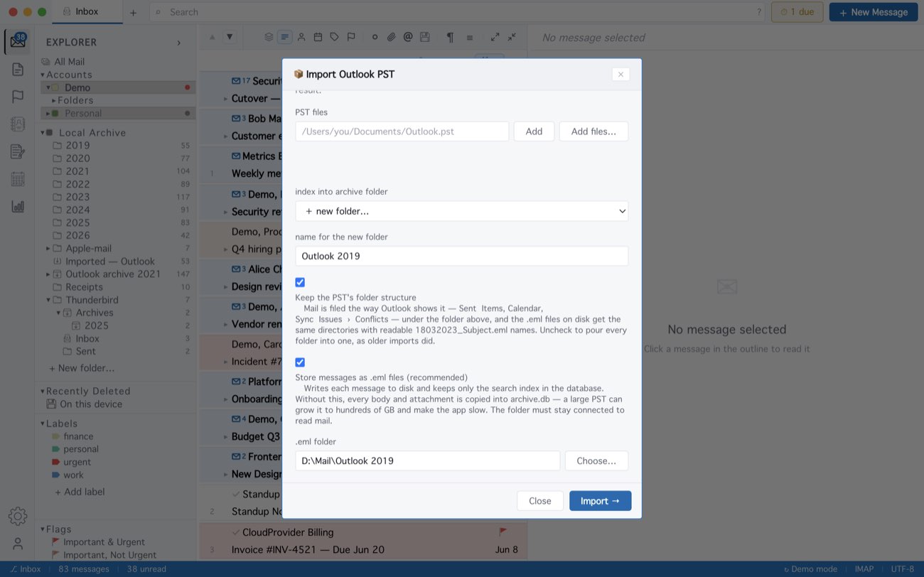Open the Mail view with 38 badge
Viewport: 924px width, 577px height.
(18, 41)
